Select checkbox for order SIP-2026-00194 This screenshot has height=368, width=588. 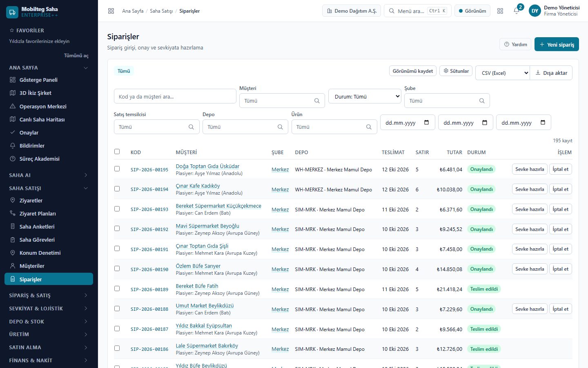(117, 189)
